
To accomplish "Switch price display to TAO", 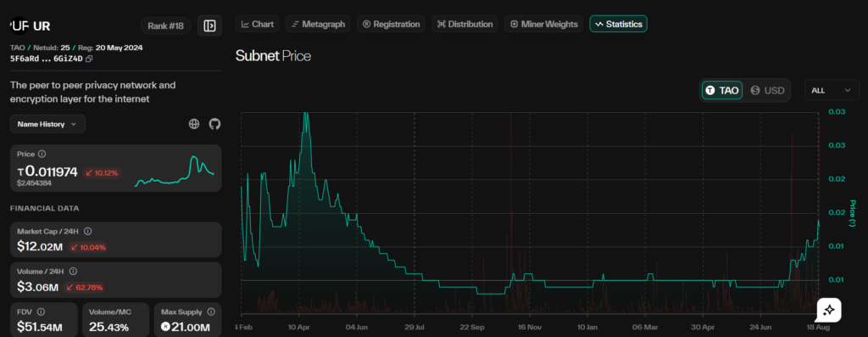I will [722, 90].
